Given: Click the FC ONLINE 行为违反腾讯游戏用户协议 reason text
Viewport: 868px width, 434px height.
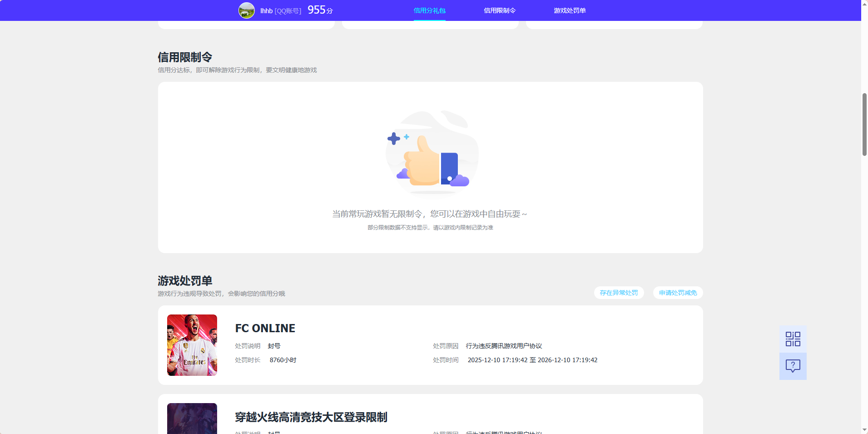Looking at the screenshot, I should (504, 346).
